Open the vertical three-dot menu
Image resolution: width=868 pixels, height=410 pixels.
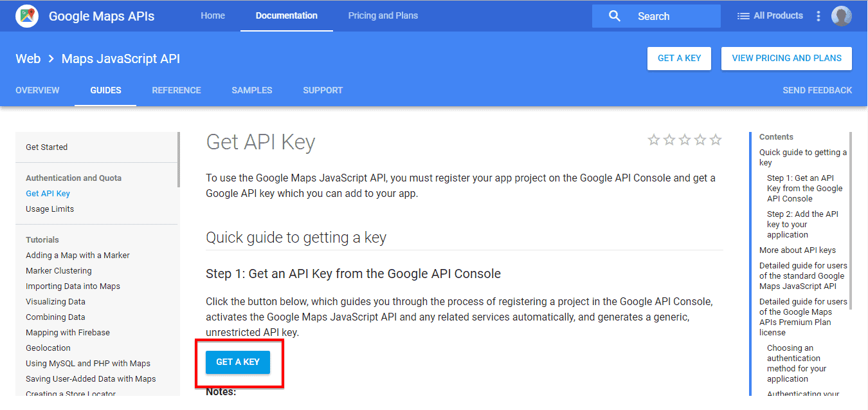point(818,16)
